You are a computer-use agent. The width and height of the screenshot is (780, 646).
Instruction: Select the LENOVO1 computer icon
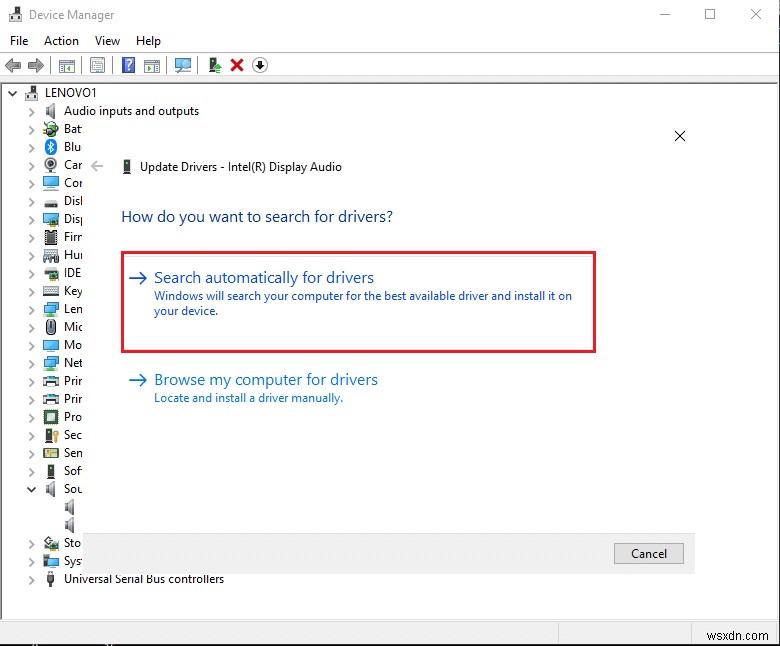32,93
